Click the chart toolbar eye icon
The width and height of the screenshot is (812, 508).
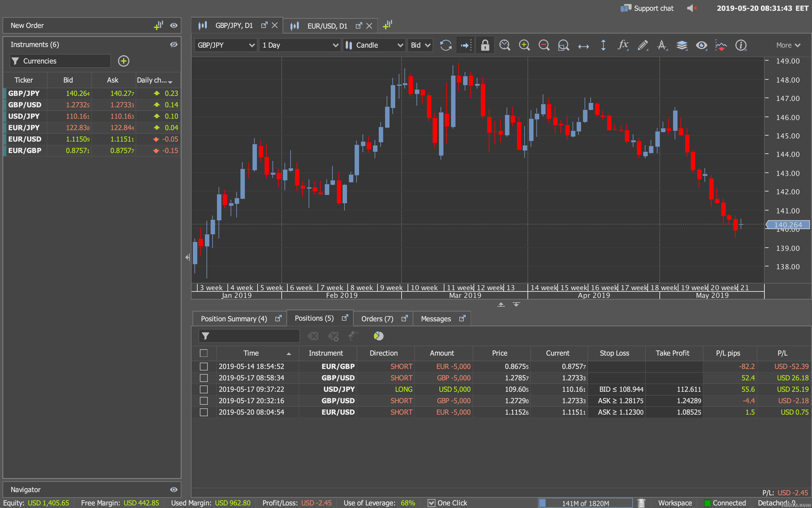[x=702, y=45]
